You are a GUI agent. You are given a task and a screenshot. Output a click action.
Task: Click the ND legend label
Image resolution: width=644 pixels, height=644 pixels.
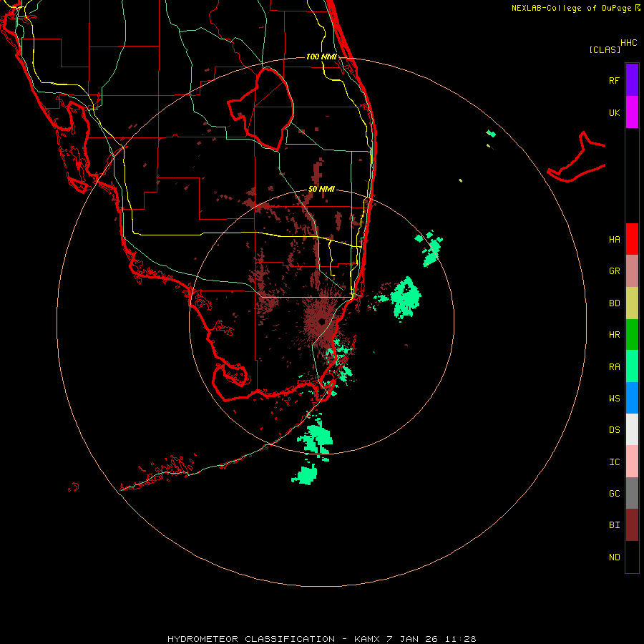(614, 557)
